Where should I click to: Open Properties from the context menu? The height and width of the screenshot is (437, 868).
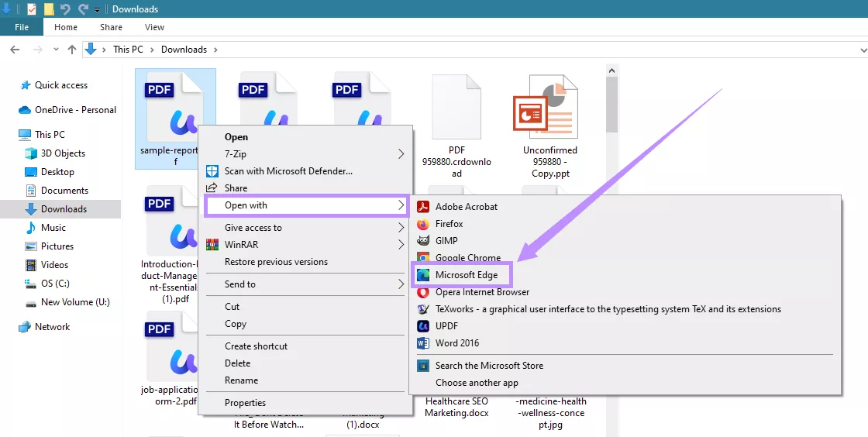[245, 403]
